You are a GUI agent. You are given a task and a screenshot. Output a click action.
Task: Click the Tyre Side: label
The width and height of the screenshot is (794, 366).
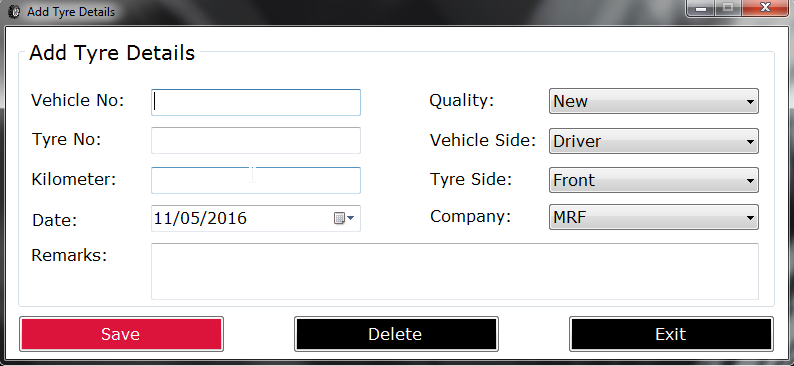click(471, 179)
